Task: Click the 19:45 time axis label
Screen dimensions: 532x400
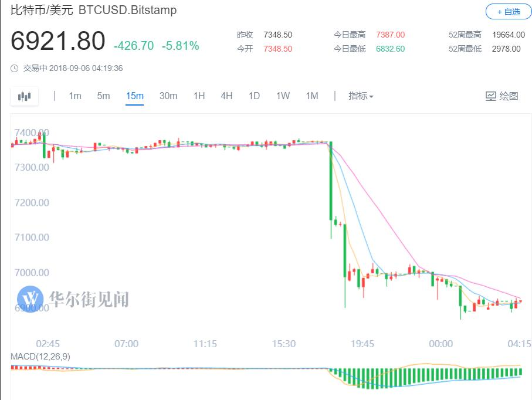Action: coord(362,344)
